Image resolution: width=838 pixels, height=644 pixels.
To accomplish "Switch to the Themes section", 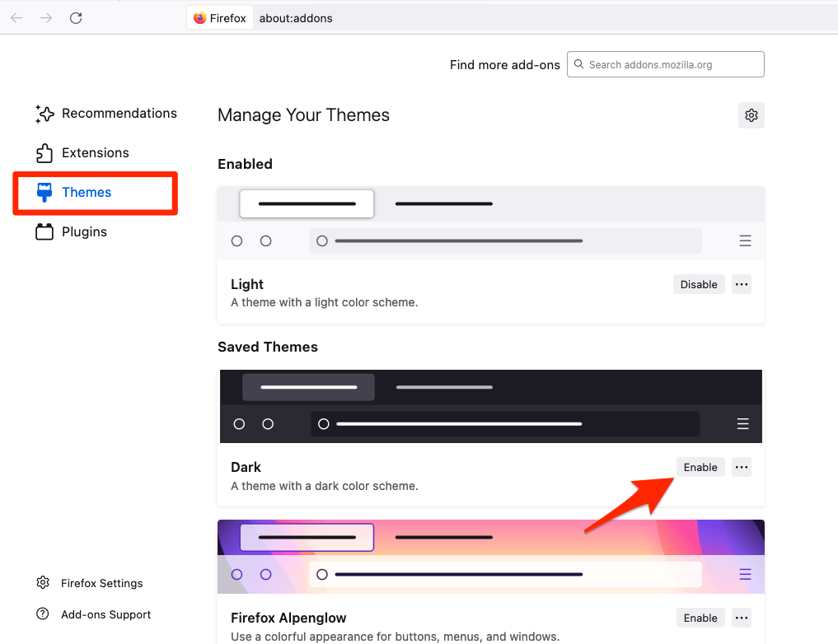I will (87, 193).
